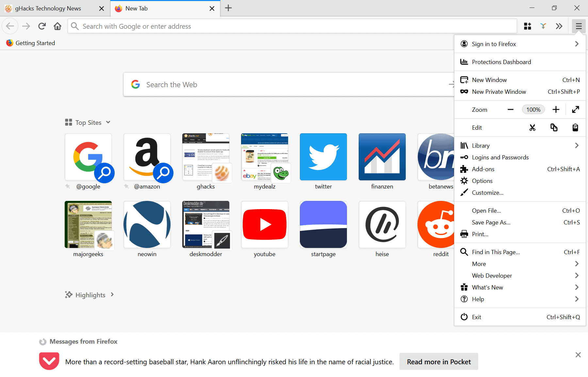Image resolution: width=588 pixels, height=377 pixels.
Task: Cut text using the scissors icon
Action: coord(532,127)
